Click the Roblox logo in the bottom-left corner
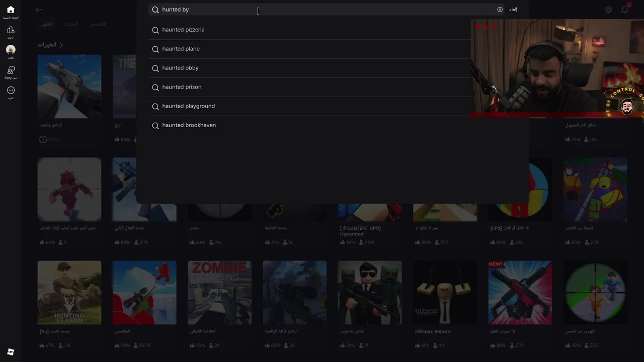Viewport: 644px width, 362px height. pos(11,352)
